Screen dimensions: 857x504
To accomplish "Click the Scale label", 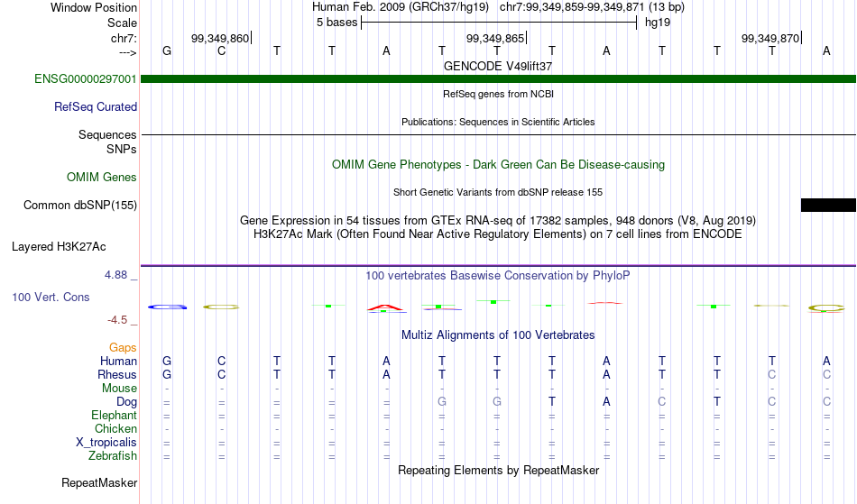I will pos(123,23).
